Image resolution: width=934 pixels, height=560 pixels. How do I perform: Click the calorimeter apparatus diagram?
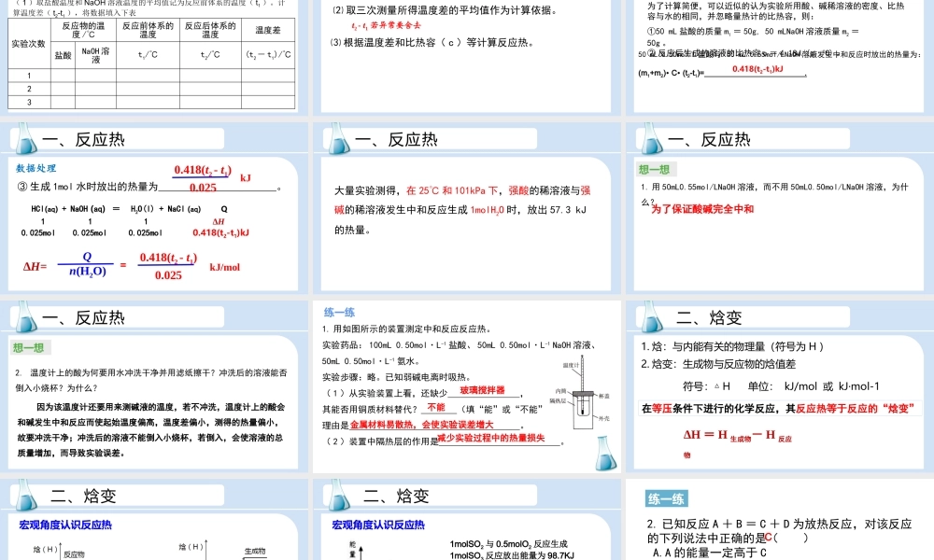581,393
